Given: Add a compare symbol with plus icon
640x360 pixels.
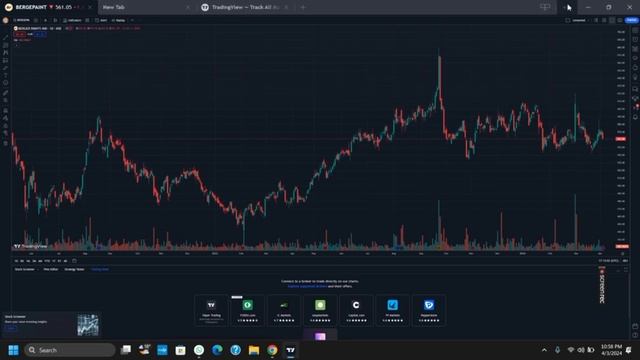Looking at the screenshot, I should pyautogui.click(x=36, y=20).
